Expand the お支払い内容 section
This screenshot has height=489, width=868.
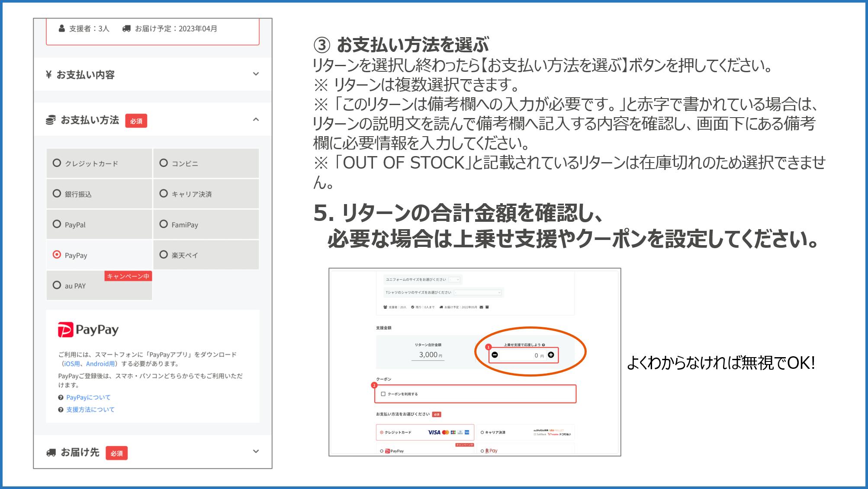pos(256,74)
